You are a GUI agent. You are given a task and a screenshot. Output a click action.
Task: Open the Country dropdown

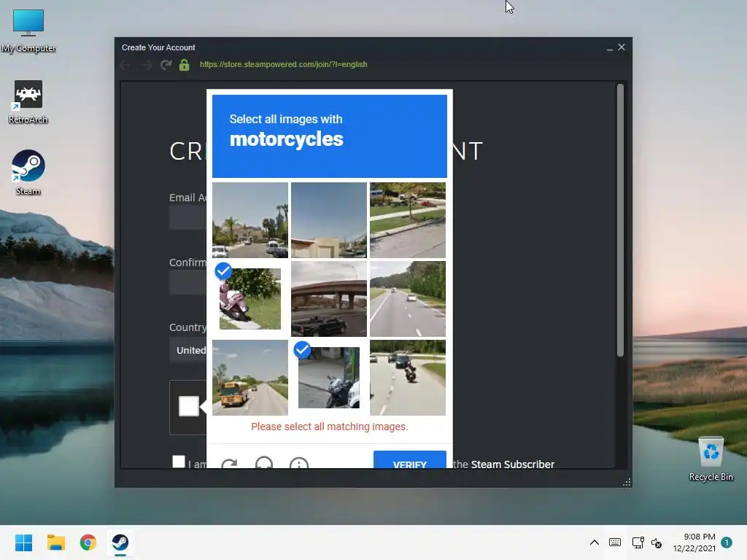(x=188, y=351)
